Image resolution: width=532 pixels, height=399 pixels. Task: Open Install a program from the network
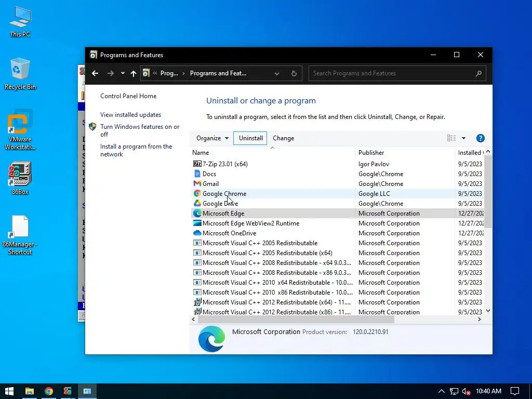[x=136, y=150]
